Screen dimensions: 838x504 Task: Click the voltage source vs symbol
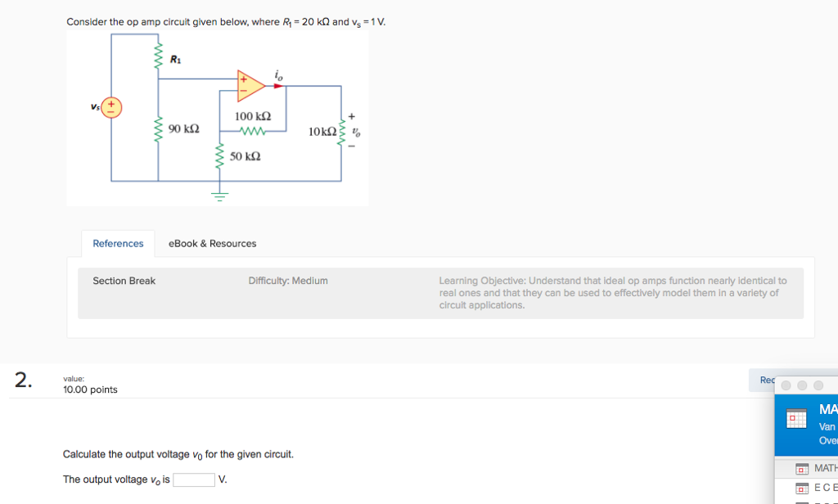[110, 107]
